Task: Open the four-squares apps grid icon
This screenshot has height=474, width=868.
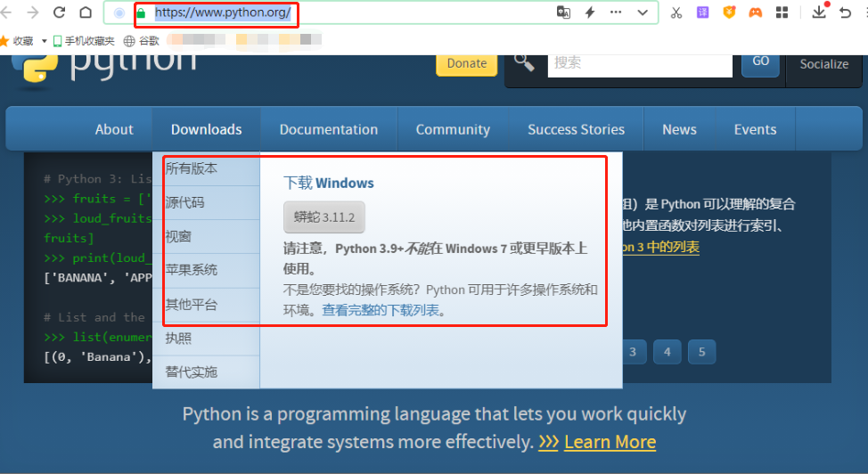Action: (782, 12)
